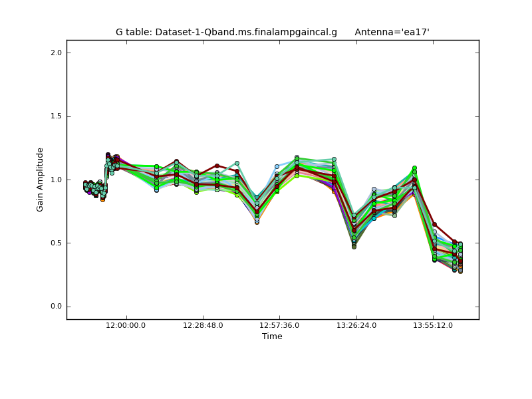Image resolution: width=532 pixels, height=399 pixels.
Task: Pick the lowest orange point at the 12:49 dip
Action: [257, 221]
